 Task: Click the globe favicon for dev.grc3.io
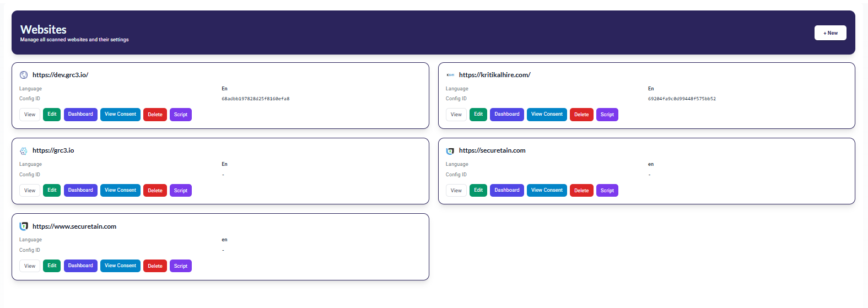[x=24, y=75]
